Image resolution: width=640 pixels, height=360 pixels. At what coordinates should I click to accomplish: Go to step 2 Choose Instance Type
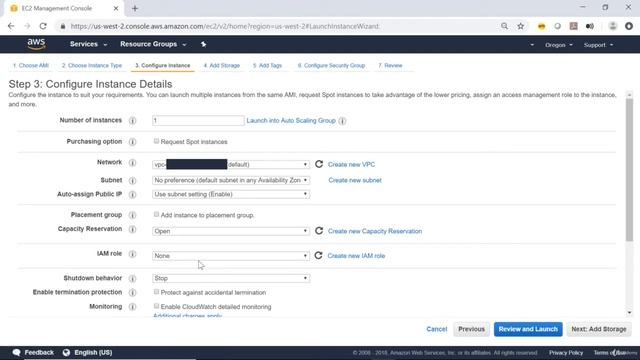coord(92,65)
